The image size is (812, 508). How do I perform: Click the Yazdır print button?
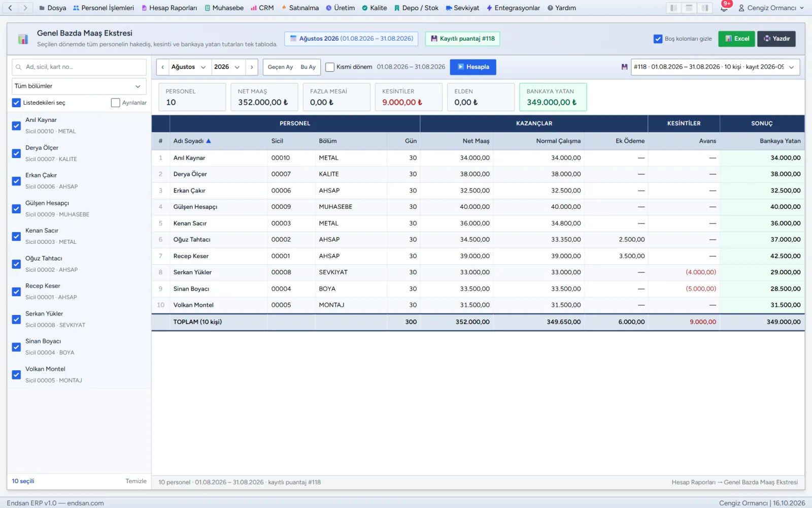[776, 39]
